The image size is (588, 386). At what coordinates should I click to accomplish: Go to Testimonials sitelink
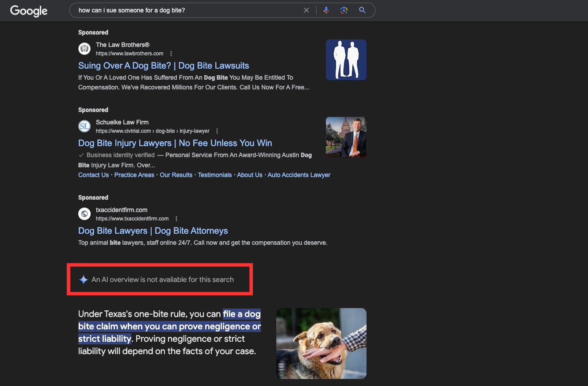pyautogui.click(x=215, y=175)
